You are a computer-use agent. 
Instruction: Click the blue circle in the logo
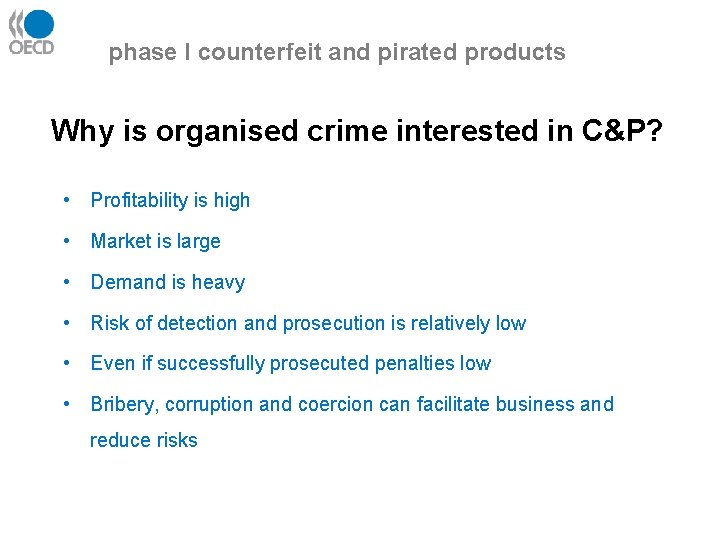tap(39, 24)
